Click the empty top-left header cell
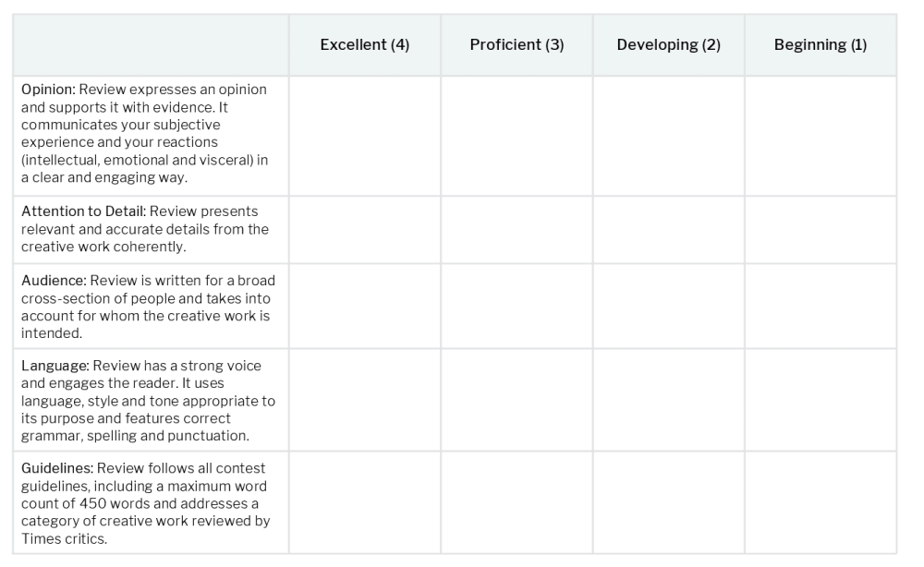 (x=151, y=45)
